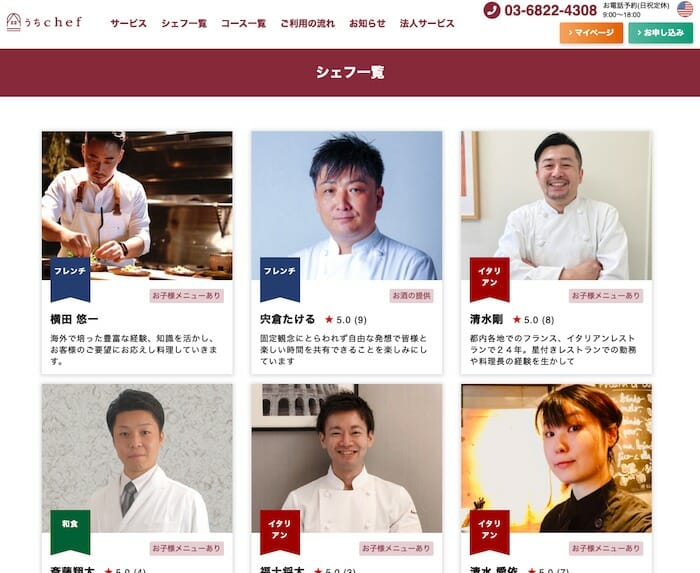
Task: Open the サービス menu item
Action: click(x=128, y=23)
